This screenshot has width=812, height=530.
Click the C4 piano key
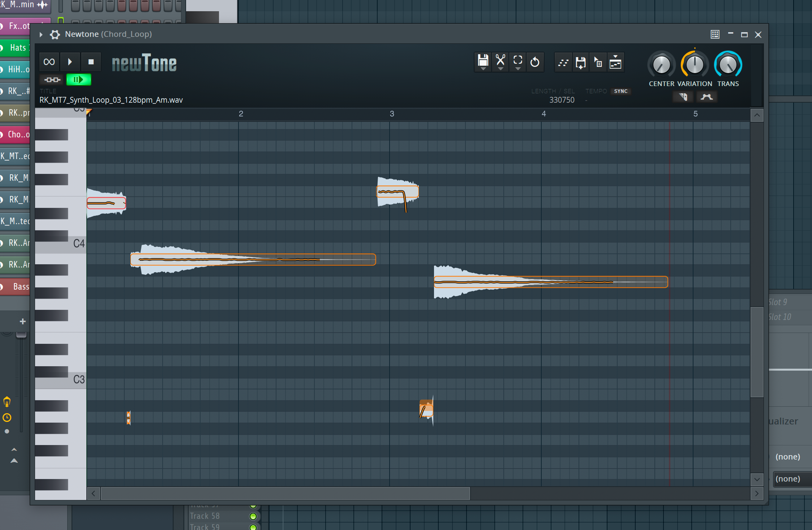(x=61, y=244)
